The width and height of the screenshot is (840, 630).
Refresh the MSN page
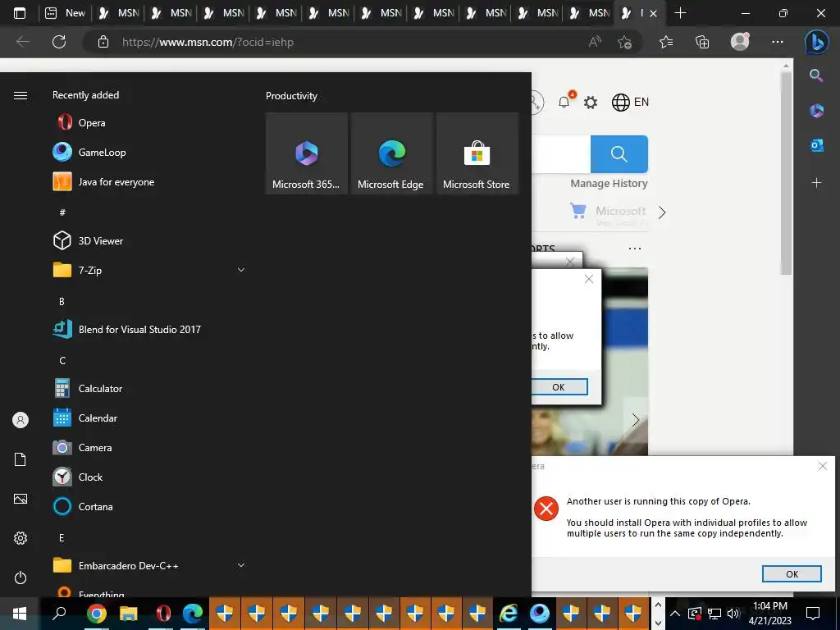[59, 42]
